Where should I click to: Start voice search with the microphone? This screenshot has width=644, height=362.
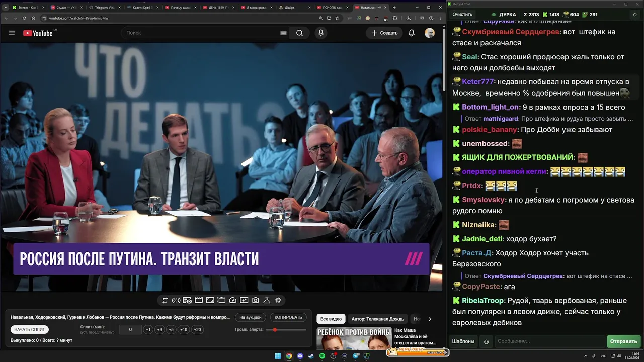(321, 33)
